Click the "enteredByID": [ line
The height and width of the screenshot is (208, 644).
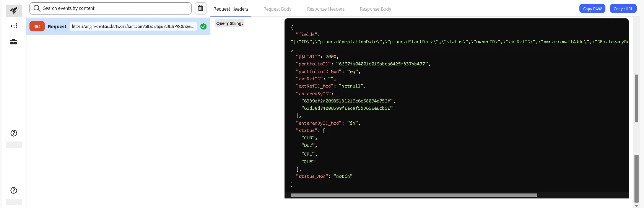pos(317,94)
